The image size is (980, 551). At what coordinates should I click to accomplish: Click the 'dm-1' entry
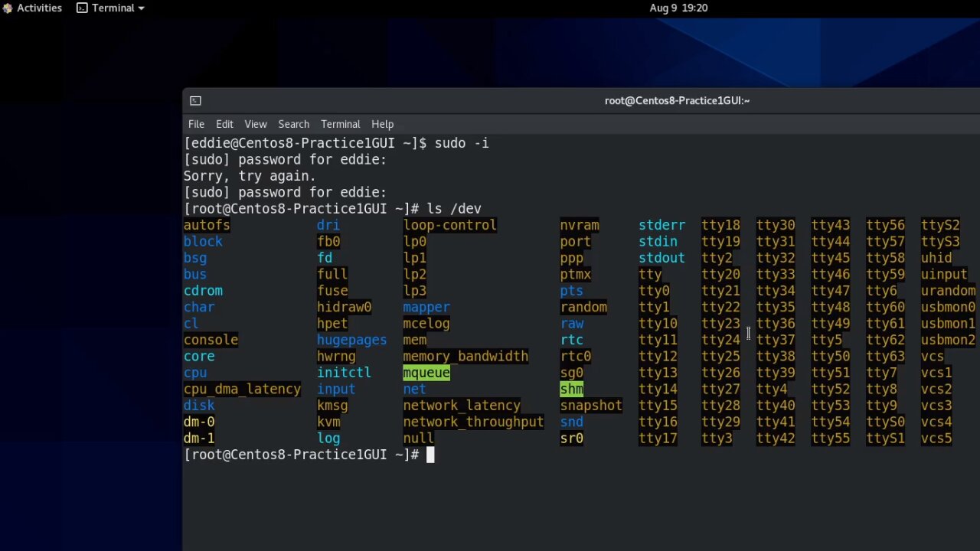pyautogui.click(x=199, y=438)
